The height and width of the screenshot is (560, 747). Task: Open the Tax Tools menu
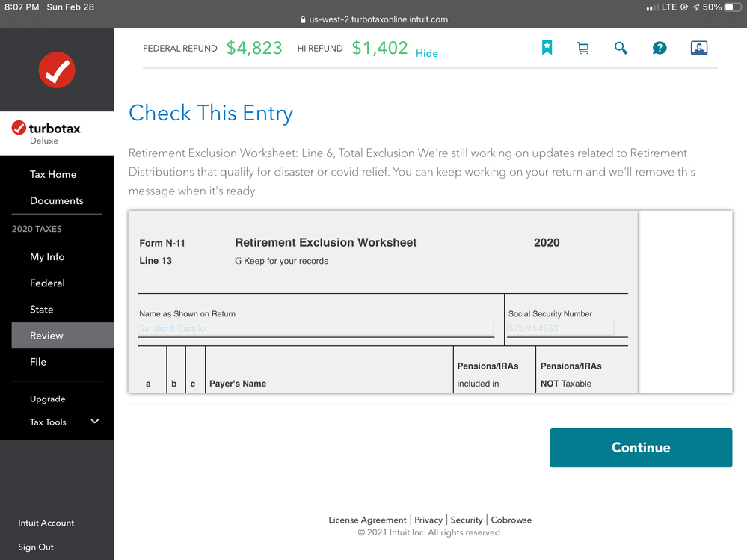click(48, 422)
